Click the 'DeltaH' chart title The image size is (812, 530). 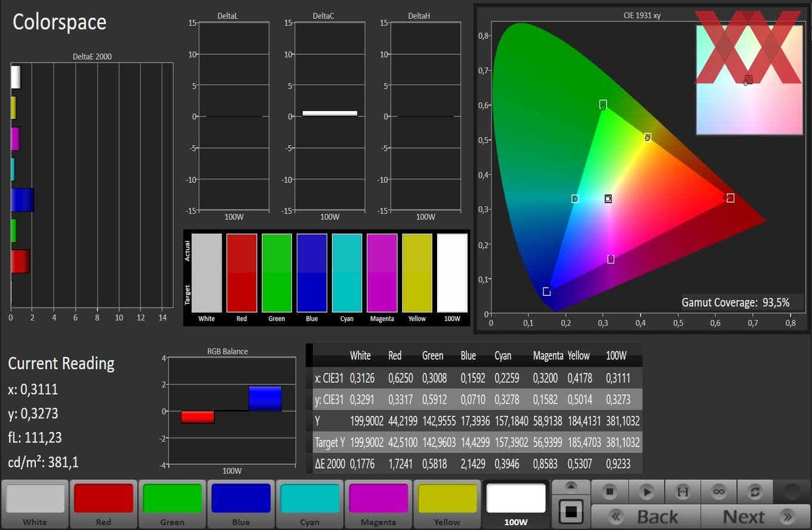tap(419, 16)
